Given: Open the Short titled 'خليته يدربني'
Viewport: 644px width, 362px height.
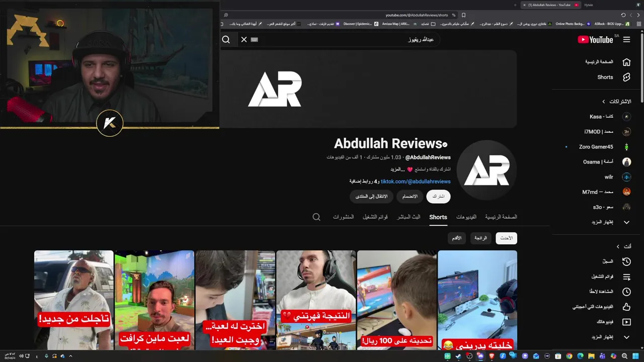Looking at the screenshot, I should (x=477, y=300).
